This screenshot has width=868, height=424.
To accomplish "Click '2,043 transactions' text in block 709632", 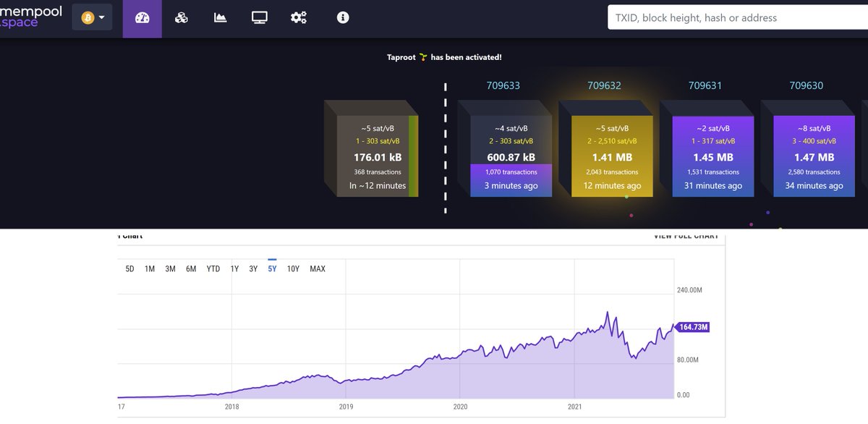I will pos(612,172).
